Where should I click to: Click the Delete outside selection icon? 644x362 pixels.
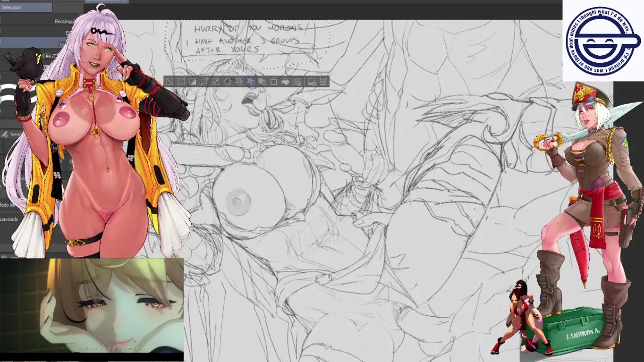239,82
